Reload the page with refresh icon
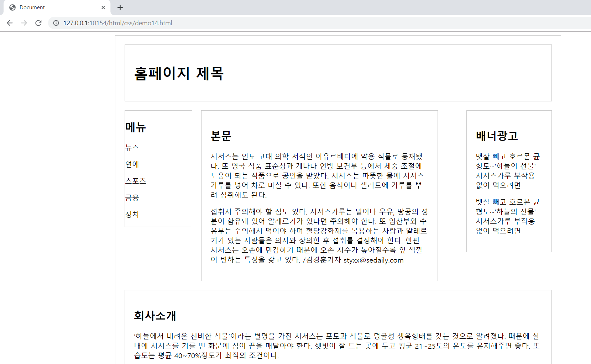The image size is (591, 364). tap(38, 23)
